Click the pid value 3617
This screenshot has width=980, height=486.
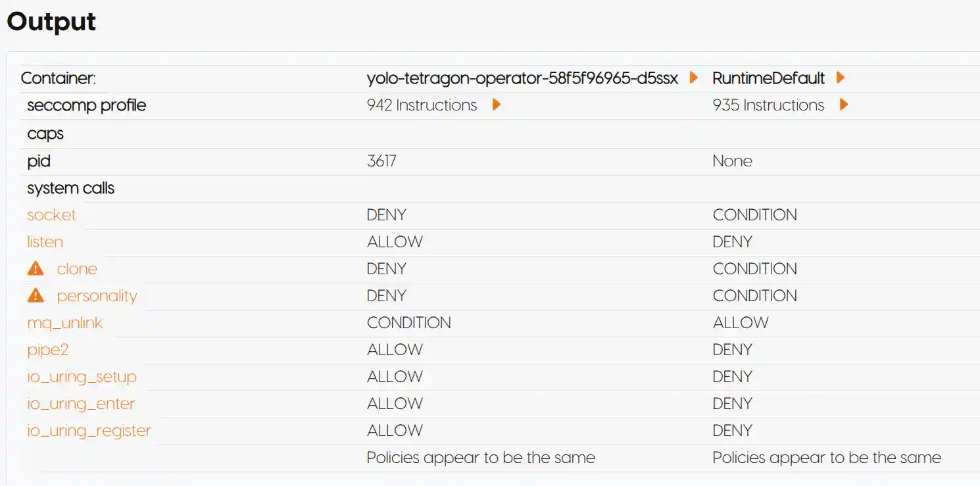tap(381, 161)
